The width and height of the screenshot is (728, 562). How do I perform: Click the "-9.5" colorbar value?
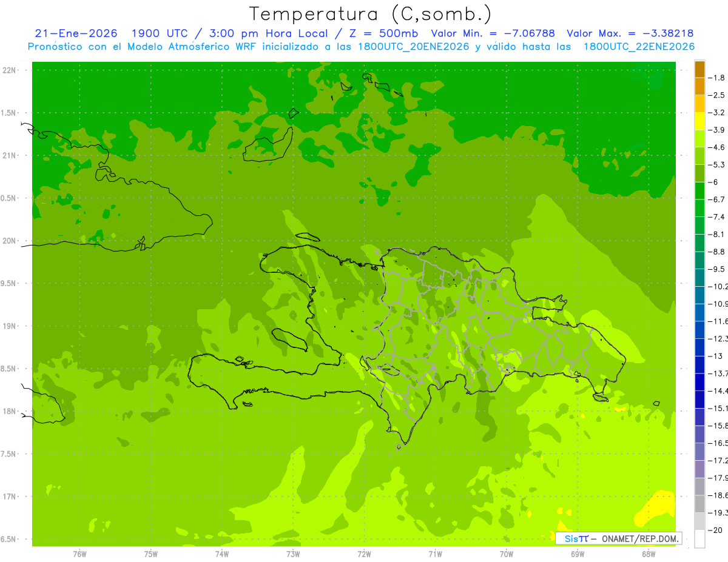(x=716, y=269)
